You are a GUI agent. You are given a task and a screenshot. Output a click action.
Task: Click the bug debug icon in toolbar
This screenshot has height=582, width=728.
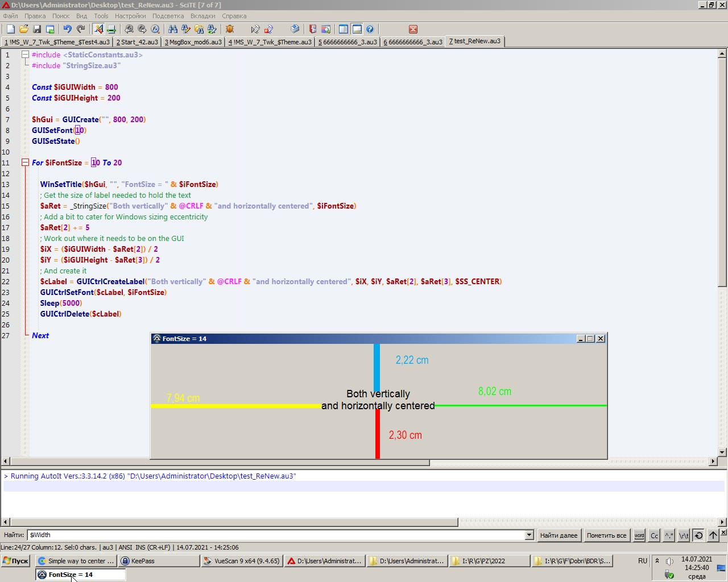coord(230,29)
